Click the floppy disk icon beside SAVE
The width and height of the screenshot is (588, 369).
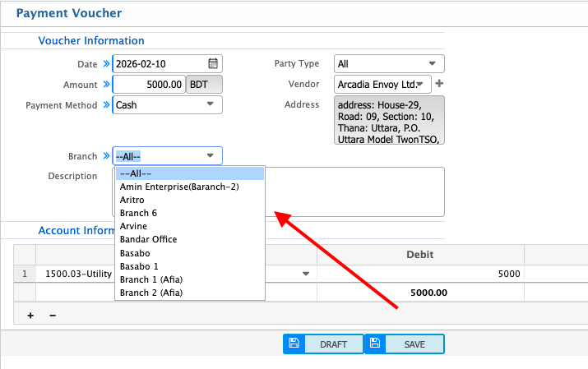click(x=374, y=344)
